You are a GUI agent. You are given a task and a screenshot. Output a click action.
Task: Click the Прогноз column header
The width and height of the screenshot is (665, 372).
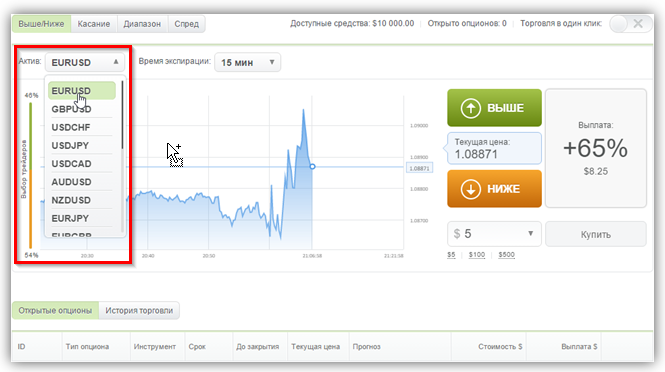tap(366, 347)
